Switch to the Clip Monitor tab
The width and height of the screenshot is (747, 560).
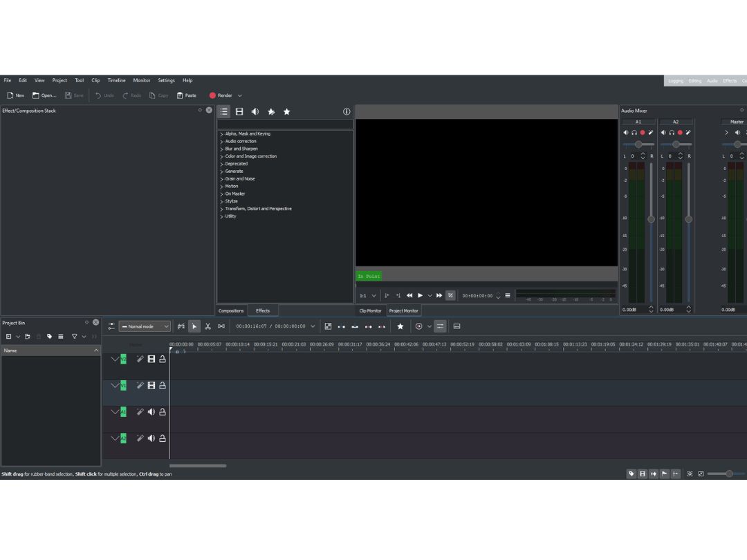[x=370, y=310]
